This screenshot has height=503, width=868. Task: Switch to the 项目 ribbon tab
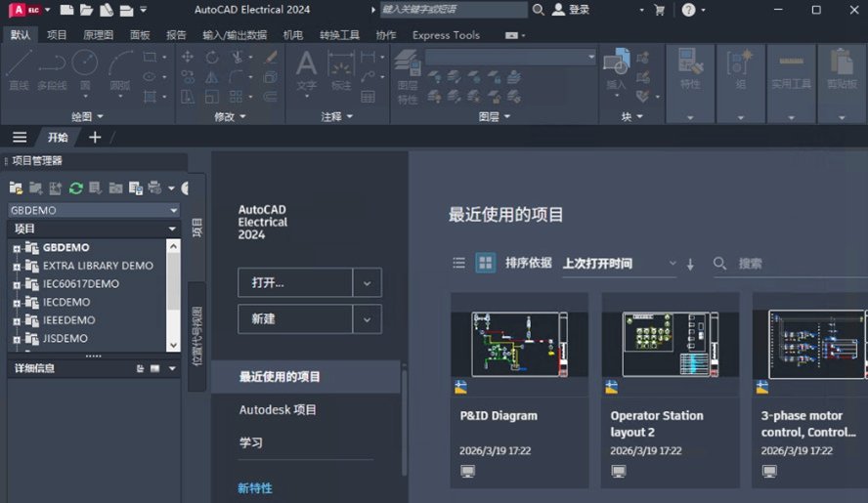(57, 35)
